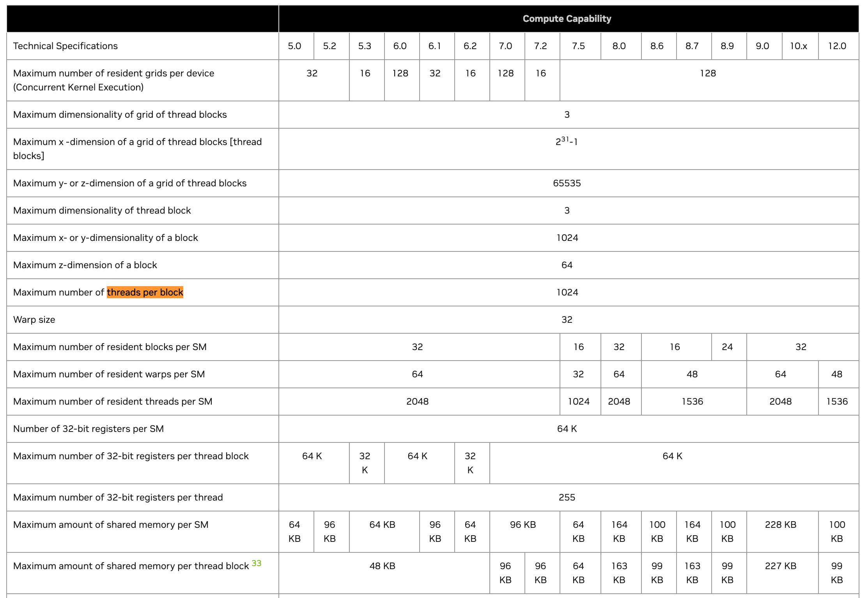Image resolution: width=868 pixels, height=598 pixels.
Task: Click compute capability 10.x column header
Action: (798, 46)
